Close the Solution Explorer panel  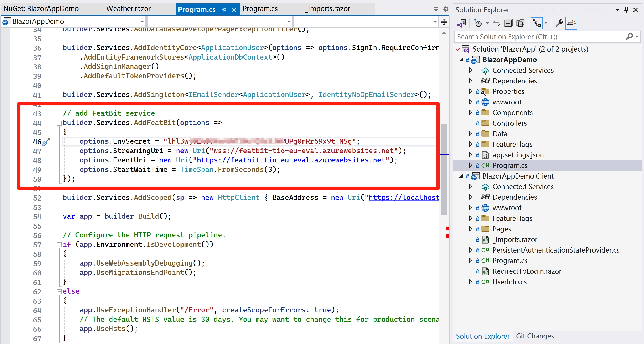(x=635, y=10)
